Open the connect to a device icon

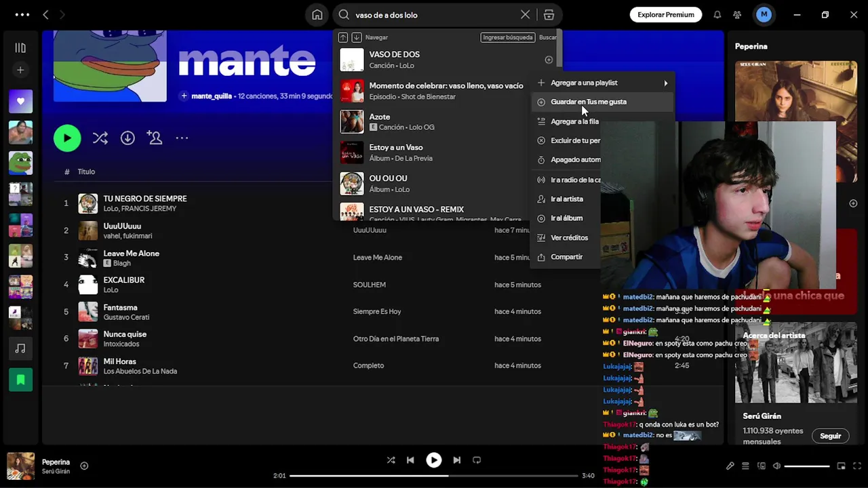click(762, 466)
